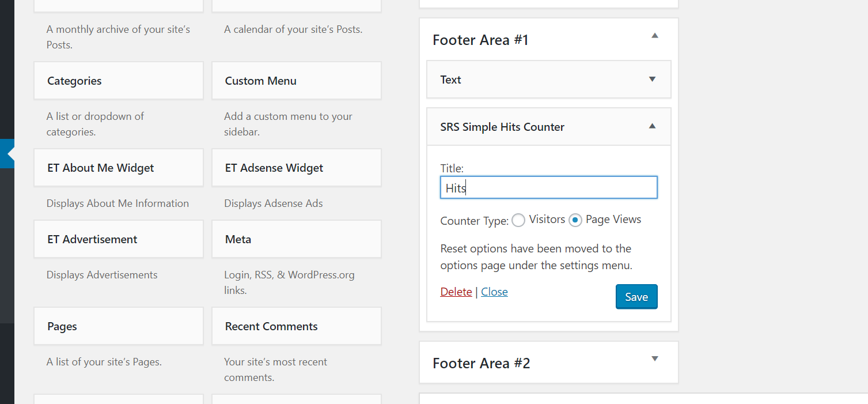This screenshot has width=868, height=404.
Task: Pick the Custom Menu widget
Action: coord(297,81)
